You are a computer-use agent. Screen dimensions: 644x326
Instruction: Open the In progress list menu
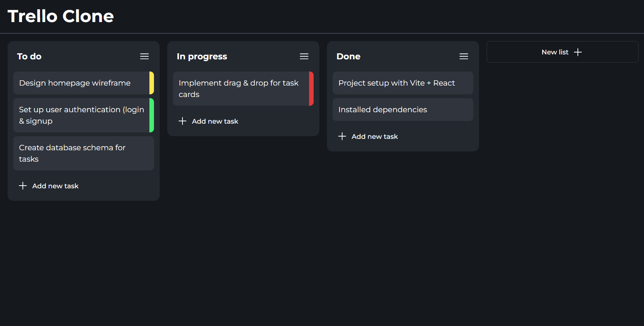(304, 56)
